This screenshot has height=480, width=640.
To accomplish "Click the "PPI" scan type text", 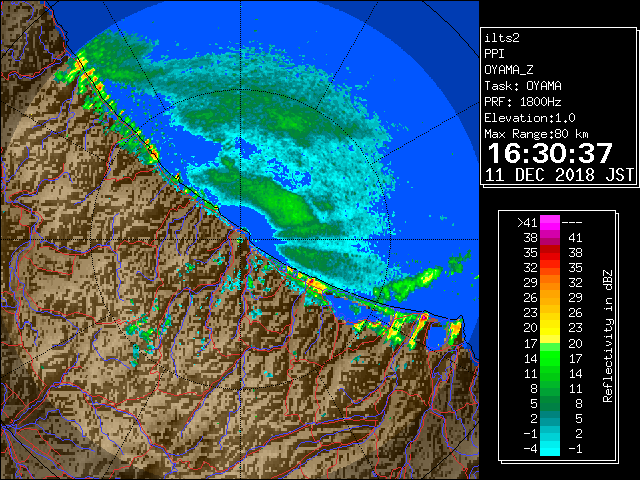I will (494, 54).
